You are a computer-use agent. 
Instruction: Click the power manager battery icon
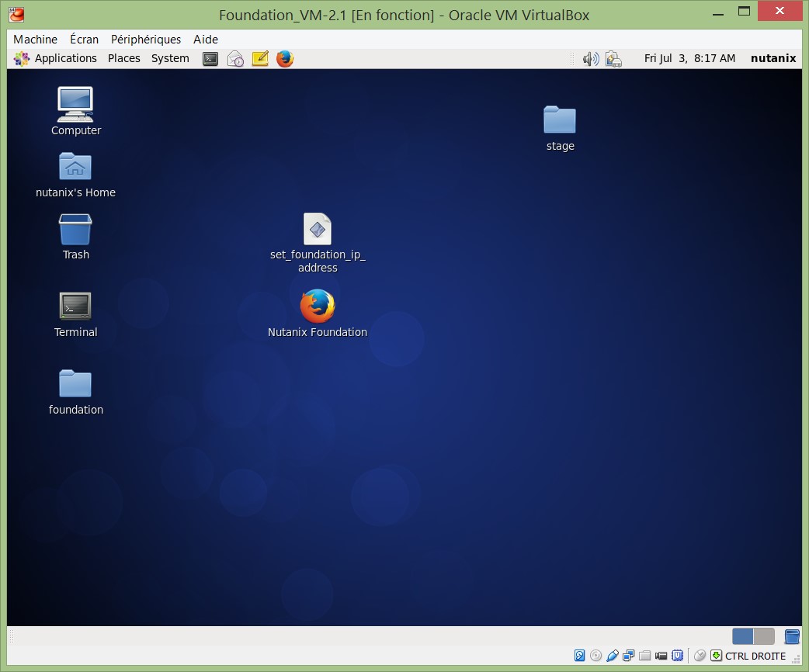click(x=613, y=59)
